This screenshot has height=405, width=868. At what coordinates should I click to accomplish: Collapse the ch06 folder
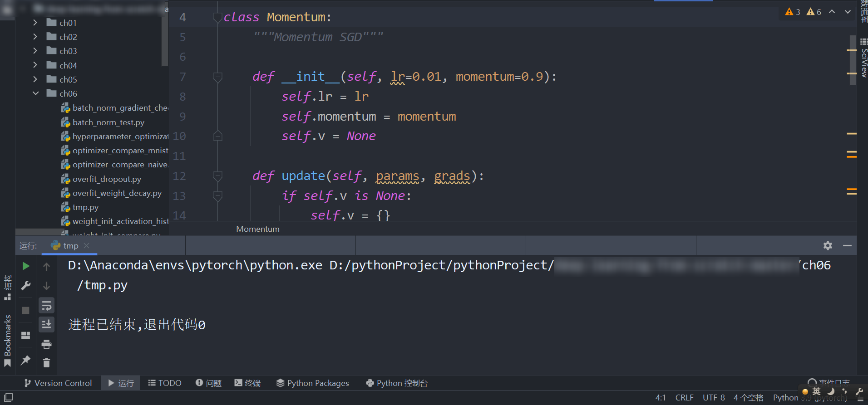[x=35, y=93]
